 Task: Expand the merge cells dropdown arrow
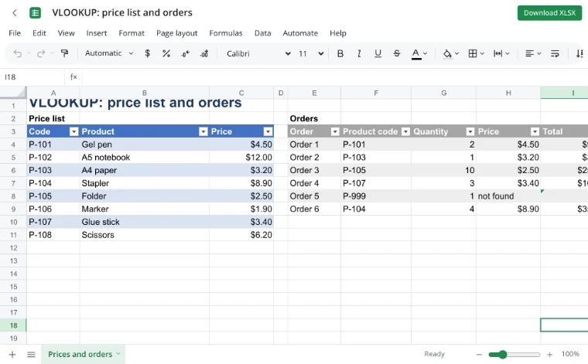507,53
